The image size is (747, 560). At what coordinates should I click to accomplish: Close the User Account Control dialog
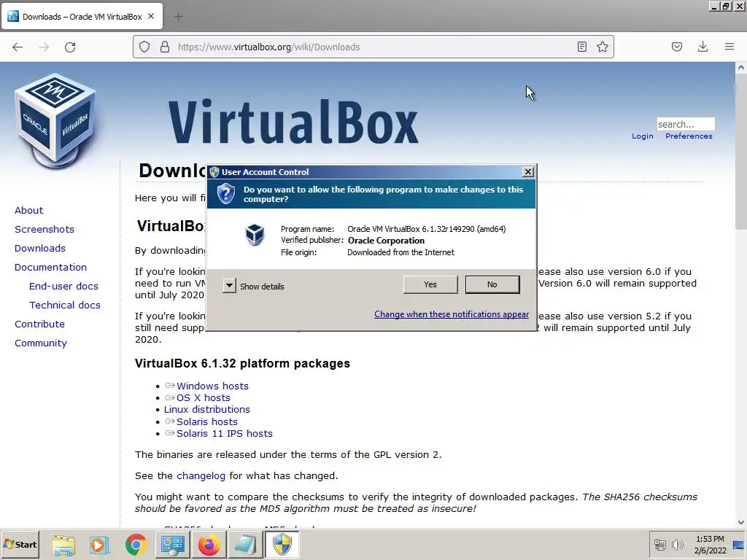tap(528, 172)
